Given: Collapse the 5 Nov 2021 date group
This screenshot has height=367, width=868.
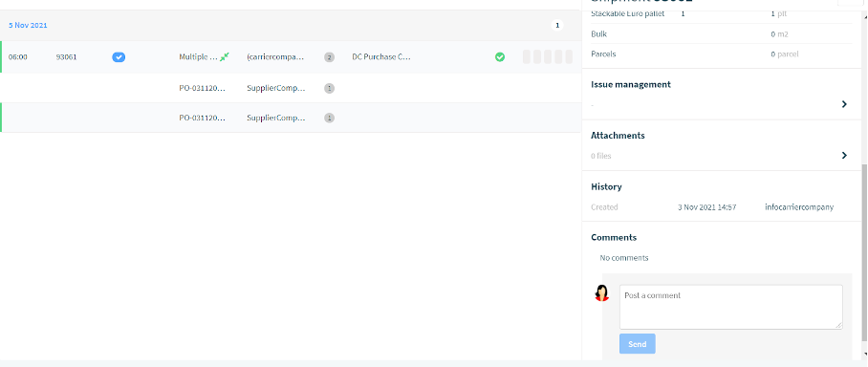Looking at the screenshot, I should [28, 26].
